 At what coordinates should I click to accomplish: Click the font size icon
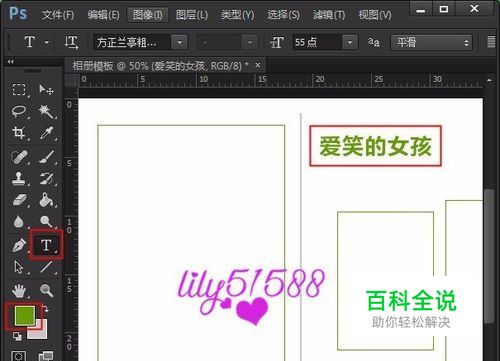(x=277, y=43)
